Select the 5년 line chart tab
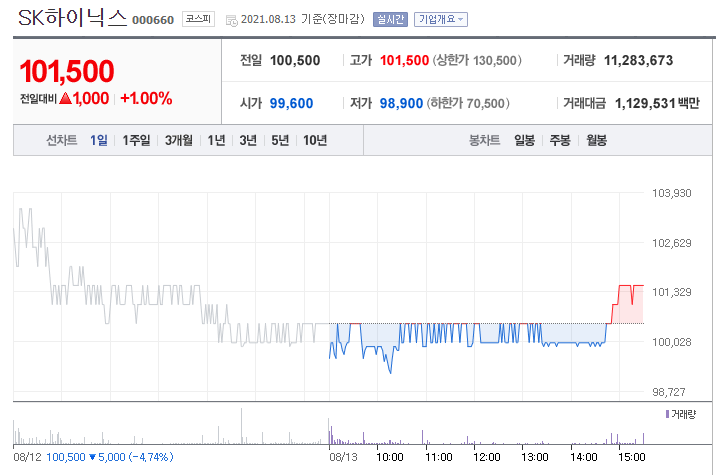The image size is (716, 475). [x=280, y=140]
